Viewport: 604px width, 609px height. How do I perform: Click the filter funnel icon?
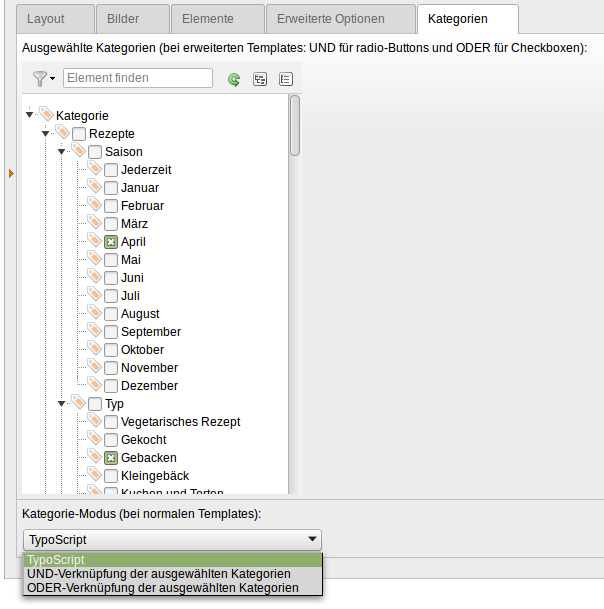pyautogui.click(x=39, y=79)
